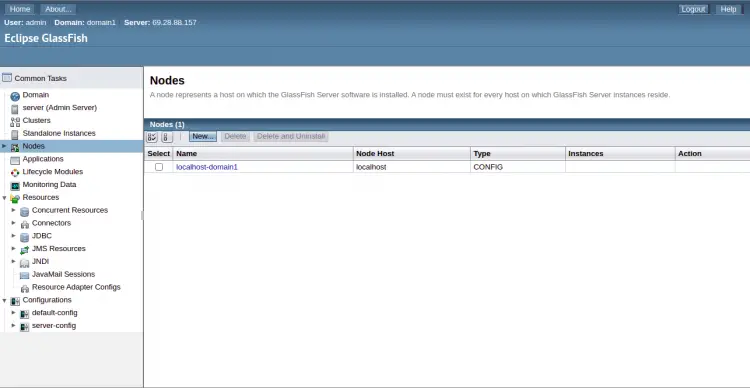Expand the Connectors tree arrow

click(x=13, y=223)
